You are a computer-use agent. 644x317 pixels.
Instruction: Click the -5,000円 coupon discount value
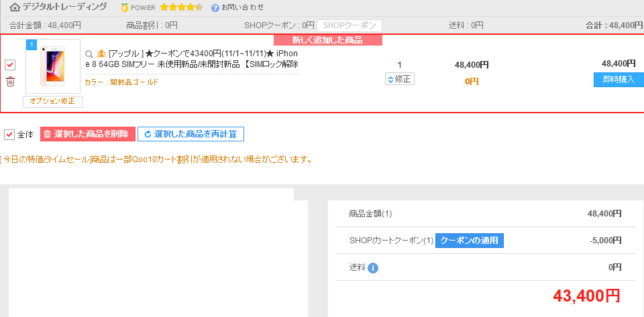click(605, 241)
